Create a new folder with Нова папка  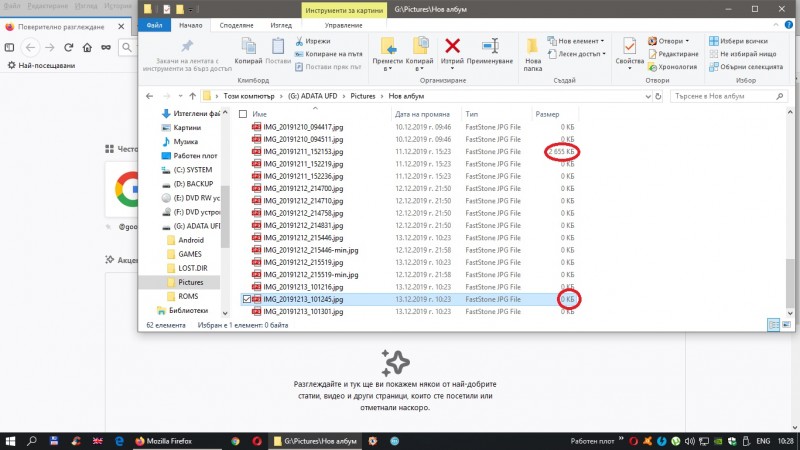click(x=533, y=54)
